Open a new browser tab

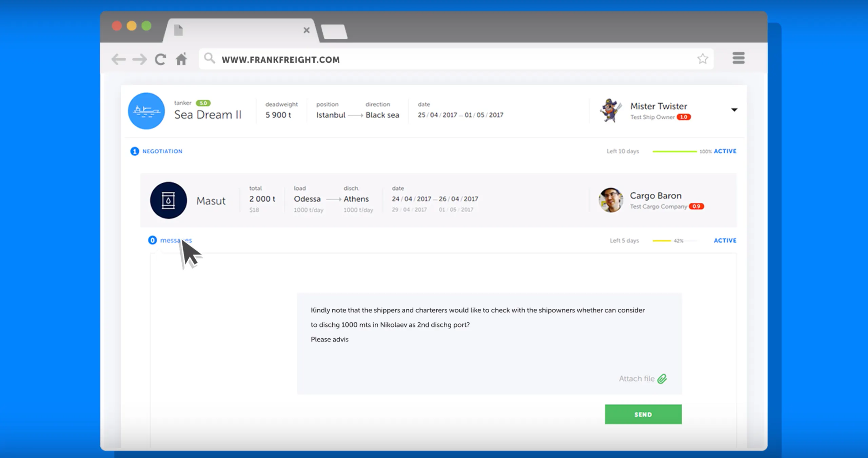coord(334,32)
